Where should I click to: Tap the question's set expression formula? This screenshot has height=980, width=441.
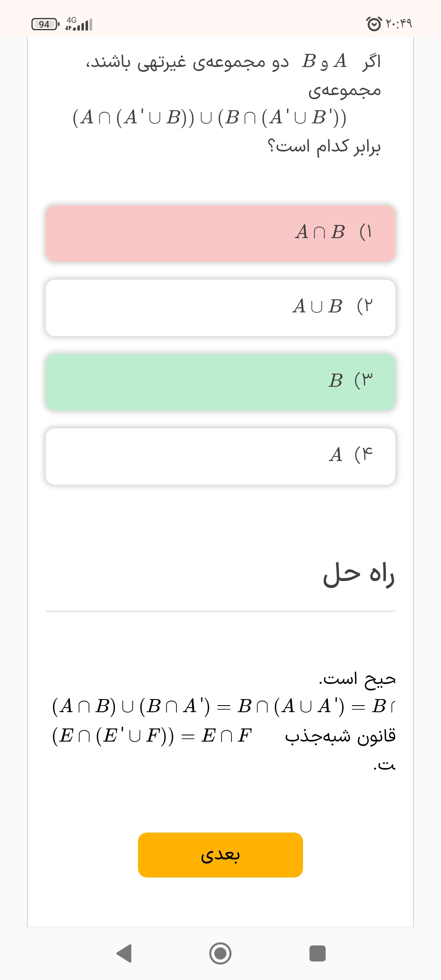tap(209, 118)
